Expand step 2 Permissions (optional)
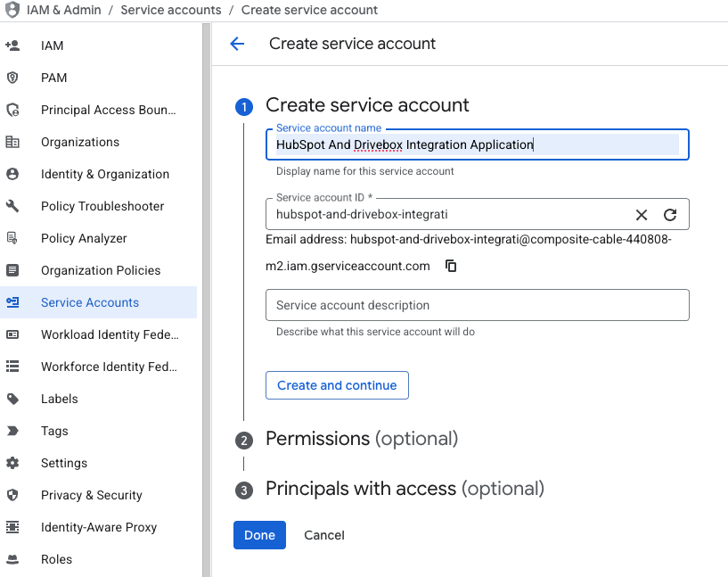 coord(362,439)
